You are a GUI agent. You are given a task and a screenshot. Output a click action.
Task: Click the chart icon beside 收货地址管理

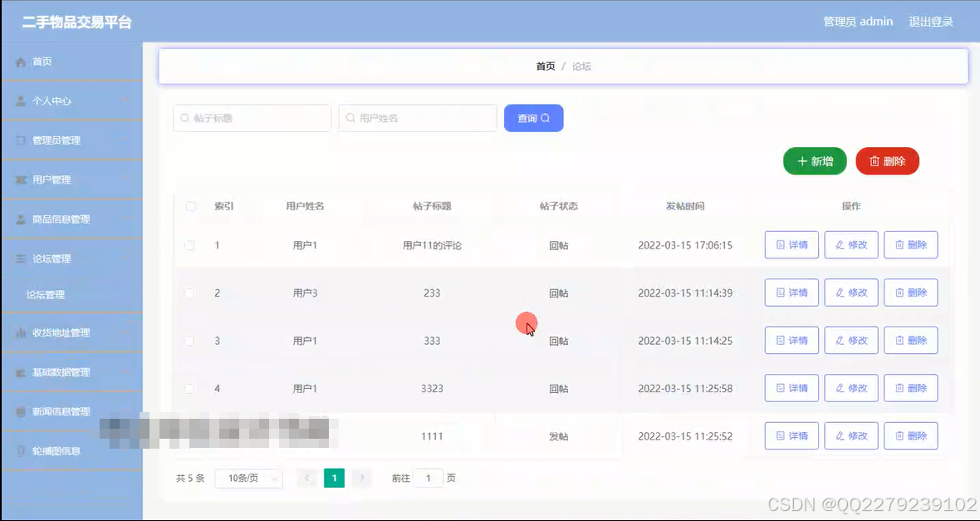pos(21,332)
